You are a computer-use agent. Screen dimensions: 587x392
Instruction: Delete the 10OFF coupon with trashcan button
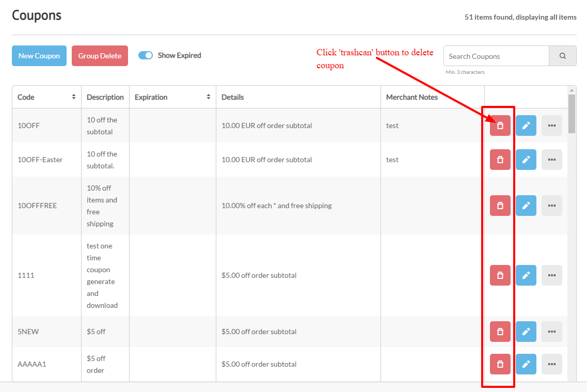[500, 126]
